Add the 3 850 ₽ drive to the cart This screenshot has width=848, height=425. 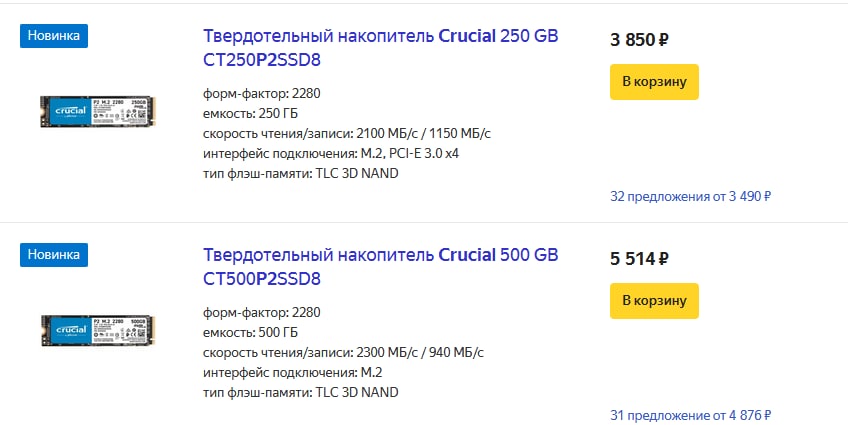click(654, 82)
